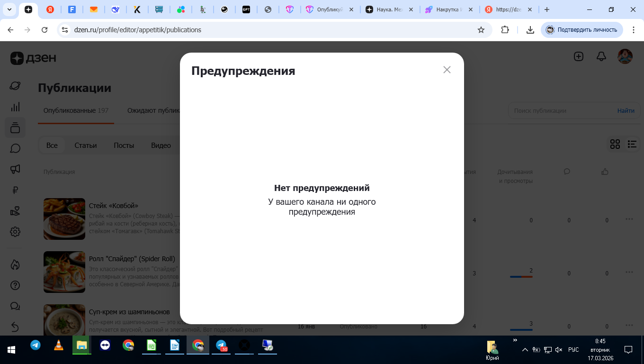Click the Дочитывания и просмотры column header

pyautogui.click(x=515, y=176)
